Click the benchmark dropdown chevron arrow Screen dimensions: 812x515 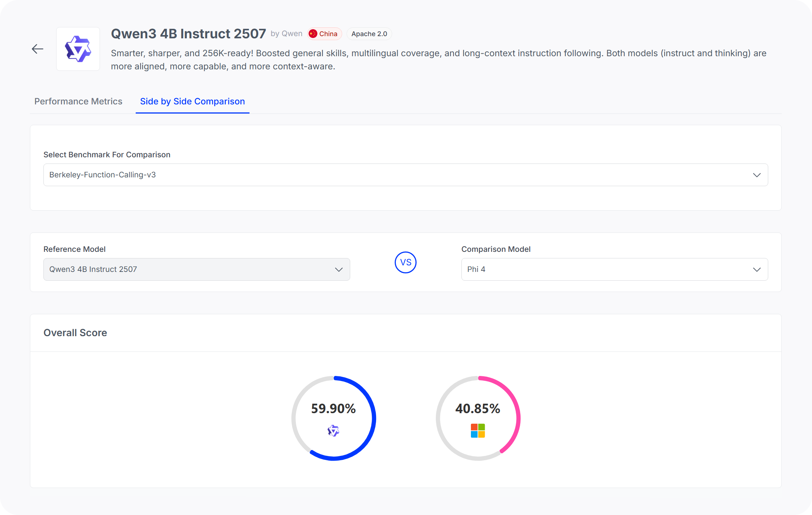[x=757, y=175]
